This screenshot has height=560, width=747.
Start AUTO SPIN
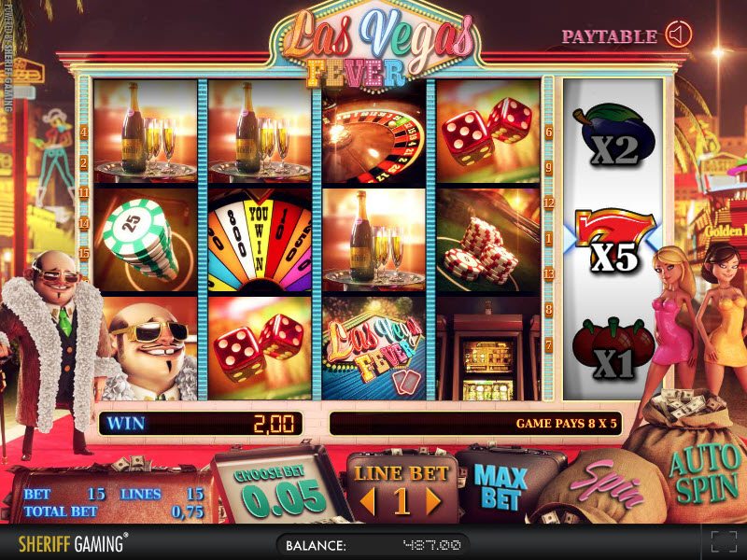click(705, 475)
